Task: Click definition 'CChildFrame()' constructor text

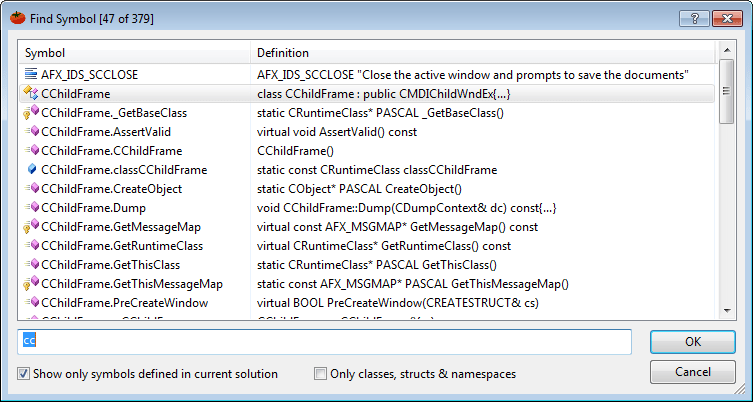Action: [x=295, y=151]
